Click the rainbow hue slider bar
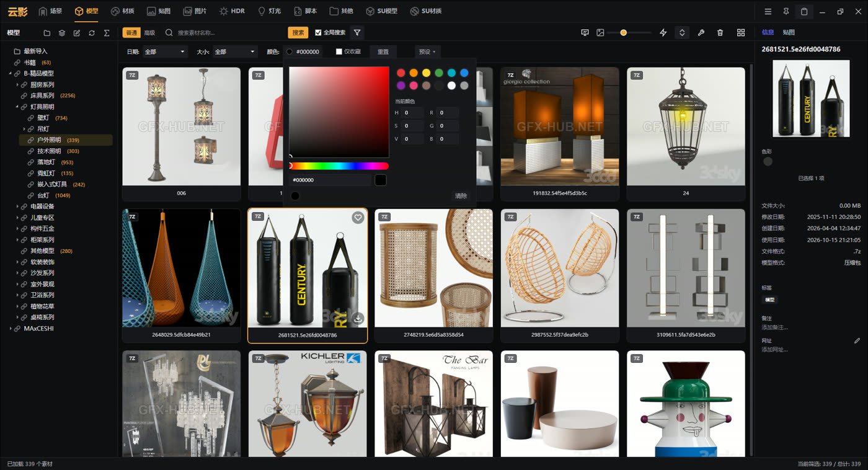This screenshot has width=868, height=470. click(339, 166)
